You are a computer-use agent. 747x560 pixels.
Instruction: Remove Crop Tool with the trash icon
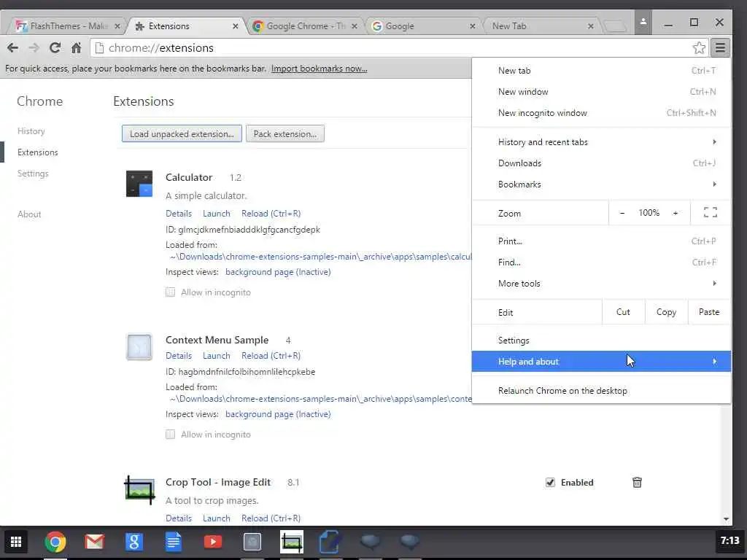coord(637,483)
